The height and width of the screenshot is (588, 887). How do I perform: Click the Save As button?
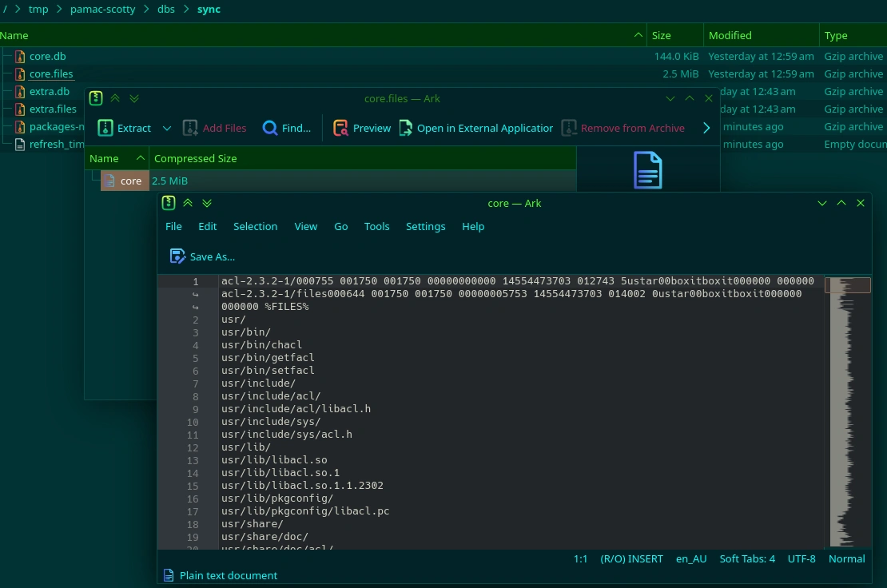point(202,256)
